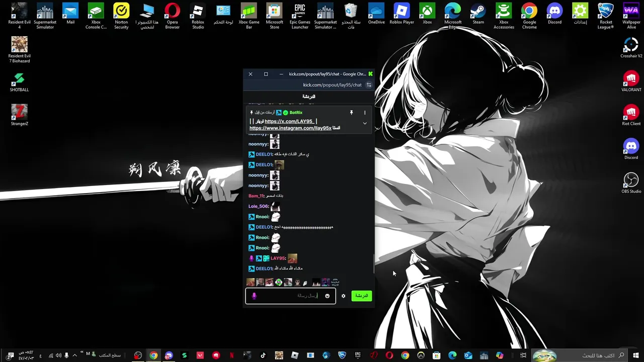This screenshot has width=644, height=362.
Task: Focus the chat message input field
Action: (290, 296)
